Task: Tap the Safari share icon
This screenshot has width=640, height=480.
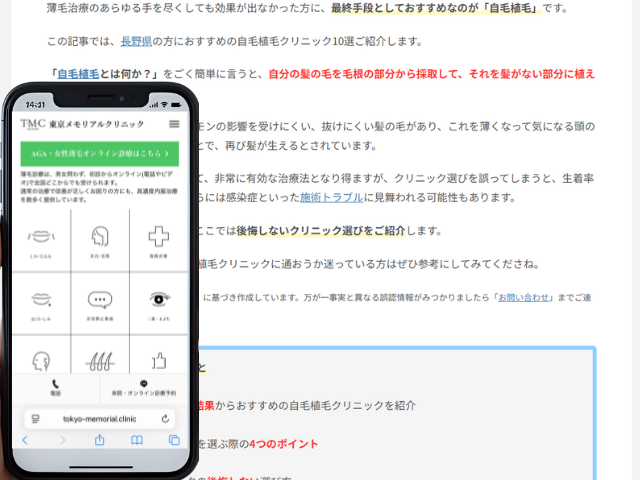Action: [x=99, y=440]
